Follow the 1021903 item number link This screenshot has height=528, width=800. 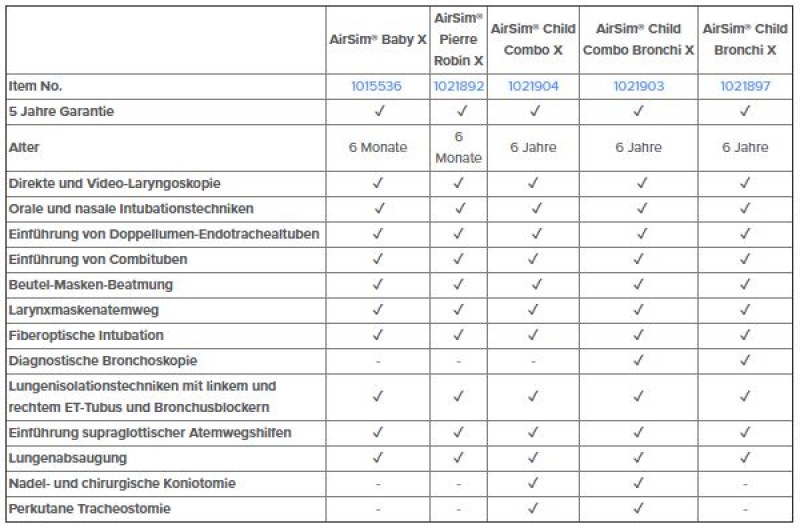[638, 86]
